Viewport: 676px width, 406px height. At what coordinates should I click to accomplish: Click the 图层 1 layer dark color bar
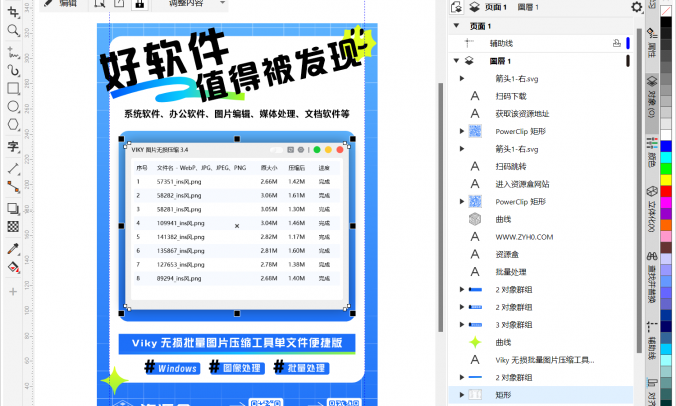(628, 61)
